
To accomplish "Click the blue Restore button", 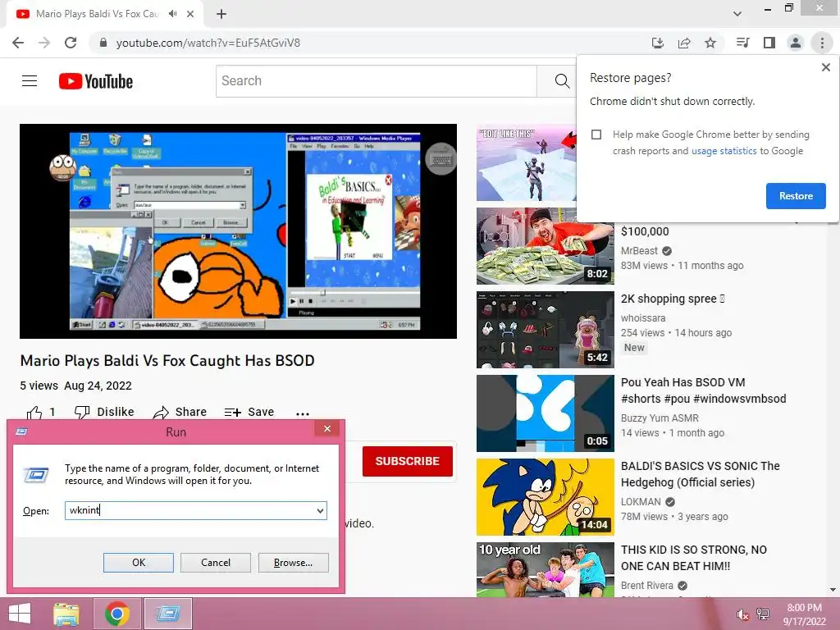I will [x=796, y=196].
